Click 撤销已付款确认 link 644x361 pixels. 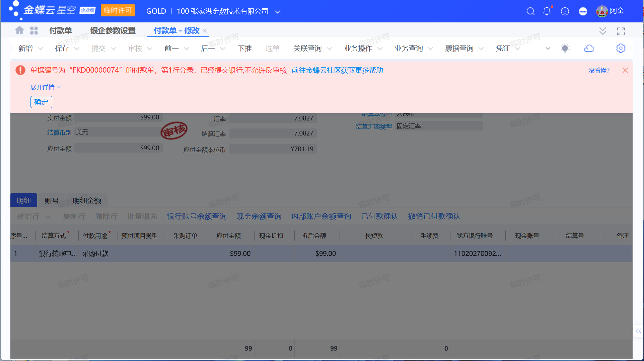pos(434,216)
